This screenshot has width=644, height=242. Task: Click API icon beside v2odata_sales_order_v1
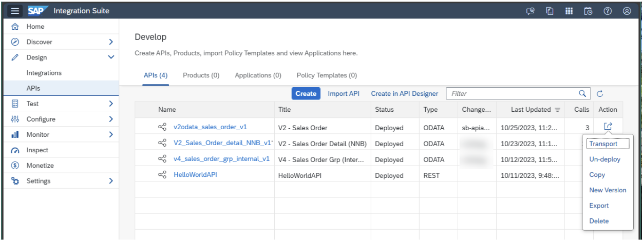coord(162,127)
